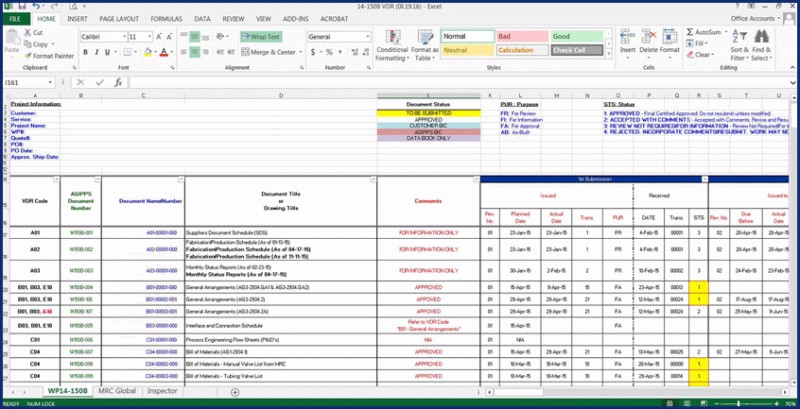Apply the Bad cell style swatch
The height and width of the screenshot is (409, 800).
point(515,36)
